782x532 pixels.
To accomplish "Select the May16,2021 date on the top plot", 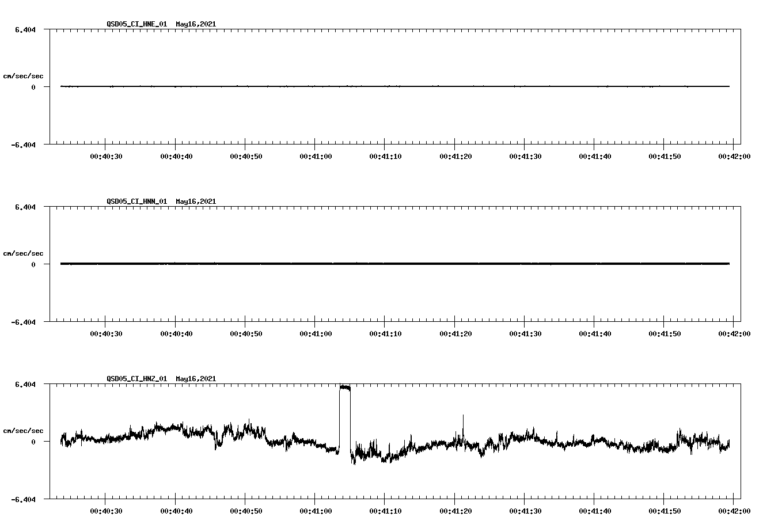I will click(196, 24).
